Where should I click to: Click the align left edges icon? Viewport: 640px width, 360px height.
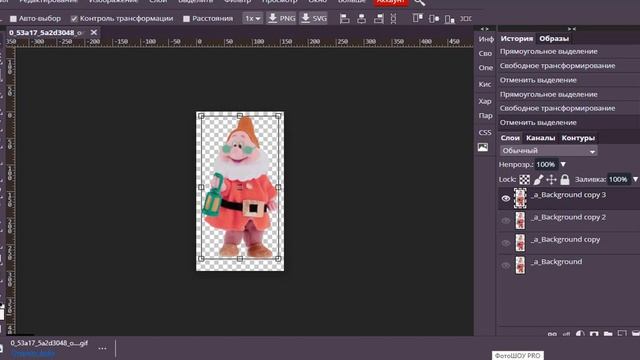point(344,18)
